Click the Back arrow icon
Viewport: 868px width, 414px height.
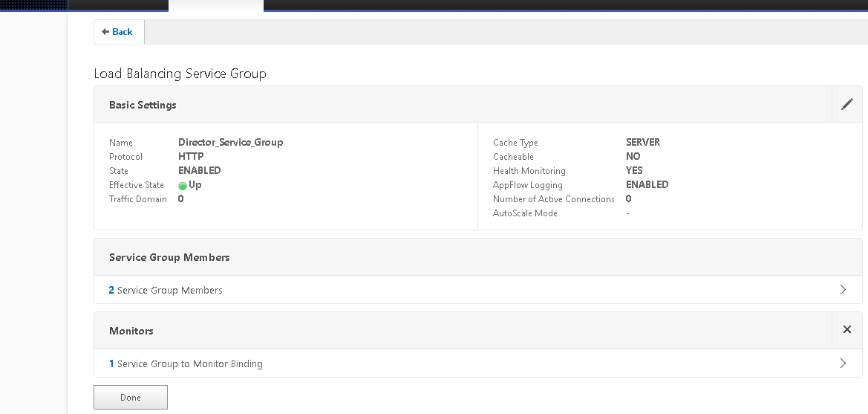[x=105, y=32]
